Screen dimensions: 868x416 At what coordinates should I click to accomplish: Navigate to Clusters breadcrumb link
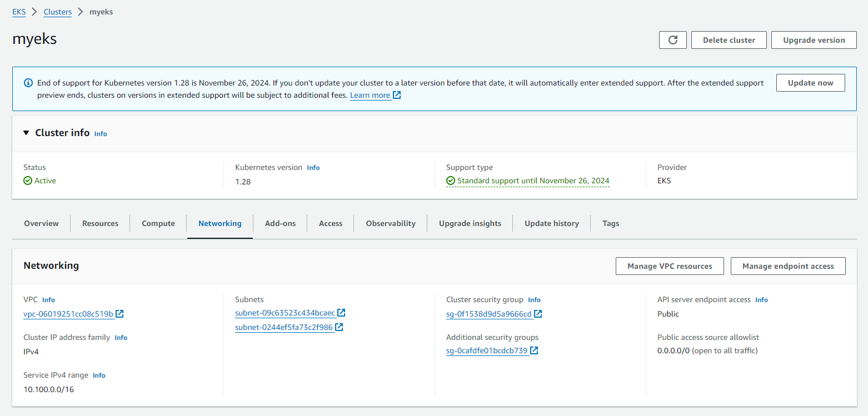click(58, 12)
